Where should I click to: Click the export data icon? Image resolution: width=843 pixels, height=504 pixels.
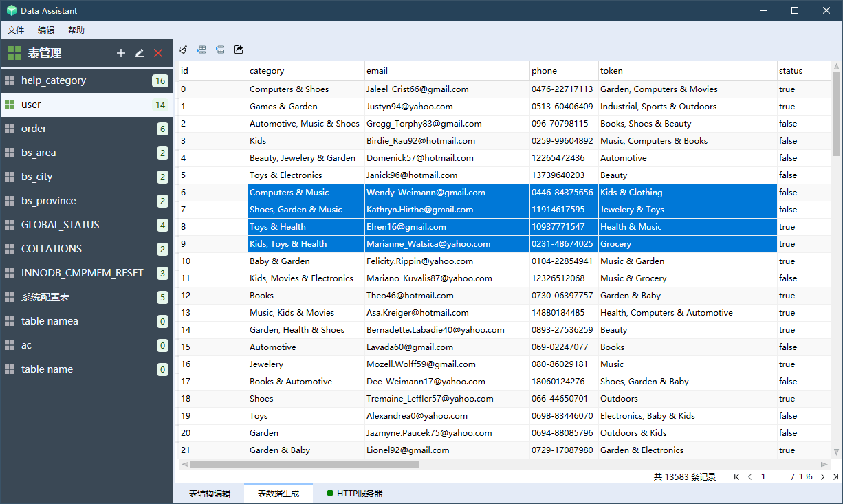[239, 50]
